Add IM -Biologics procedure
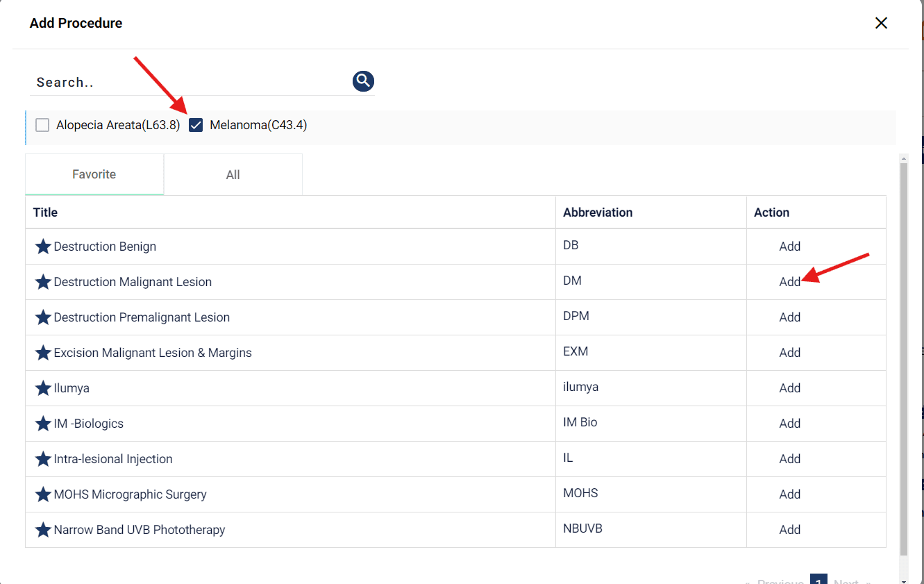This screenshot has height=584, width=924. click(789, 424)
